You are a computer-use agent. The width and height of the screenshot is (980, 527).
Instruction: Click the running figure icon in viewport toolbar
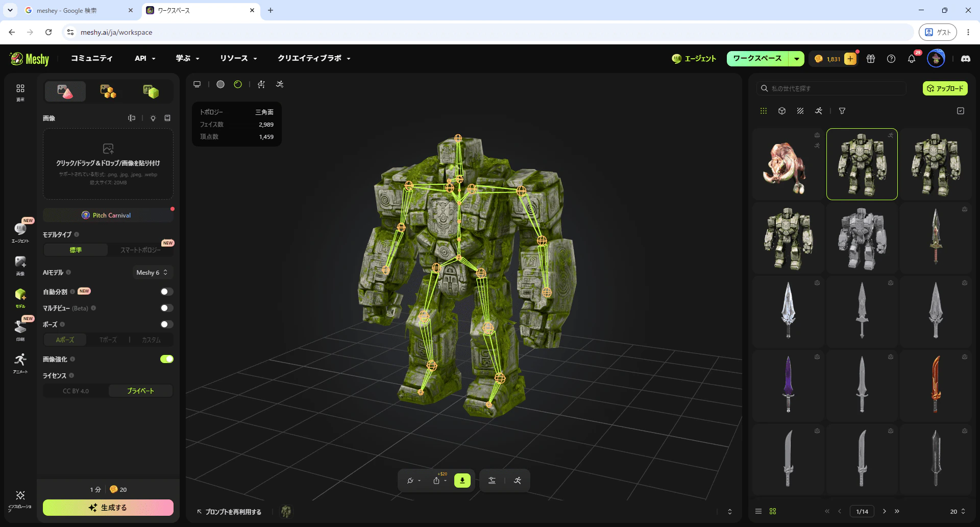coord(280,84)
